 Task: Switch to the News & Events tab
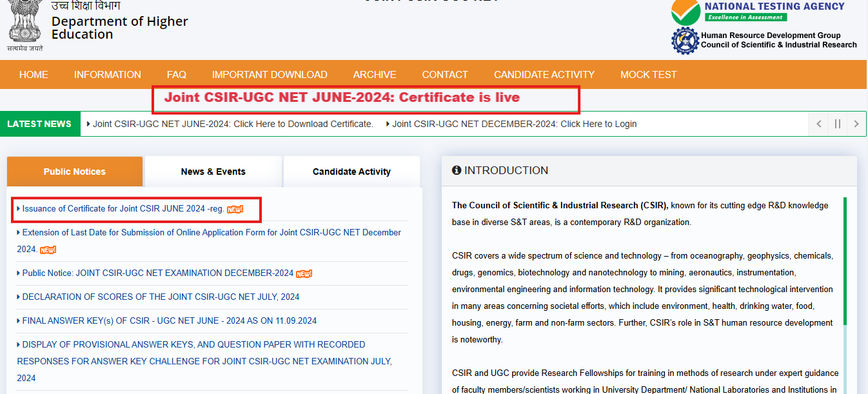coord(213,171)
